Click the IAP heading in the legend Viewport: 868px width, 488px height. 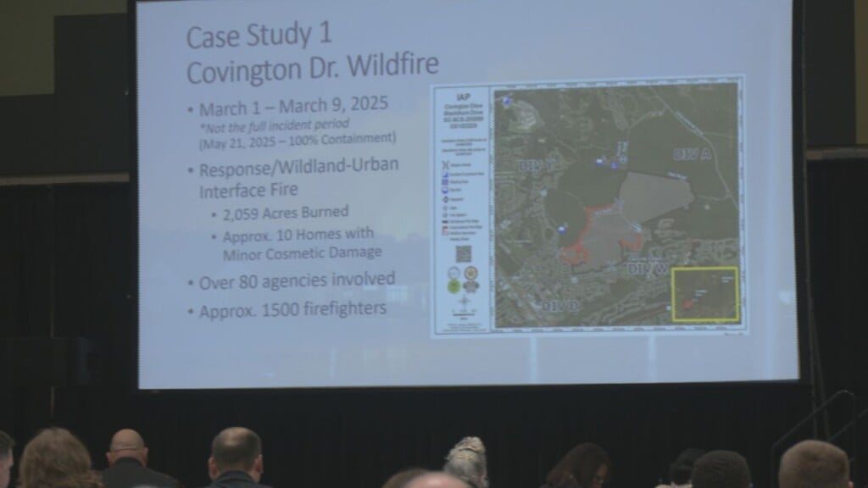point(462,97)
